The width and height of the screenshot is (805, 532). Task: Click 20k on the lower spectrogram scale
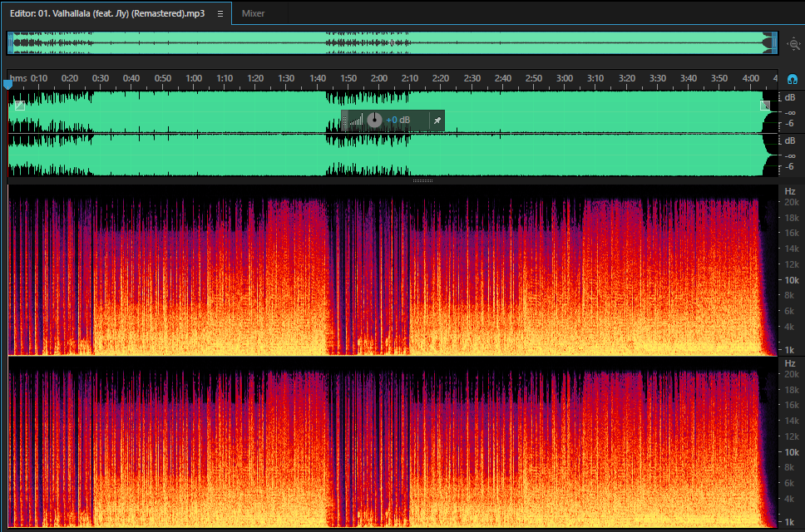click(x=792, y=374)
